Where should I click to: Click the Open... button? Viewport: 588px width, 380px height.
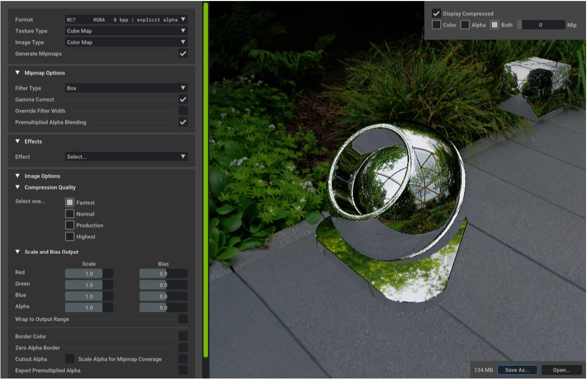tap(561, 370)
